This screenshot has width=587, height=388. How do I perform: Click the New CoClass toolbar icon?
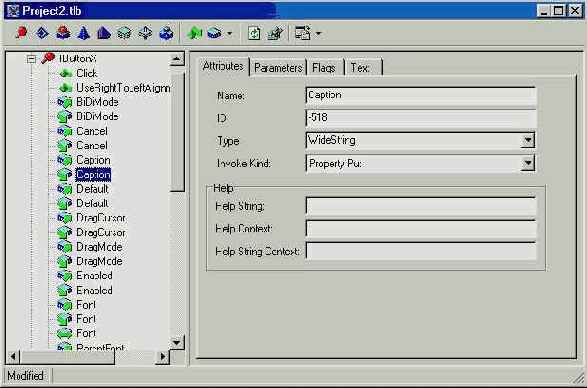click(x=63, y=33)
